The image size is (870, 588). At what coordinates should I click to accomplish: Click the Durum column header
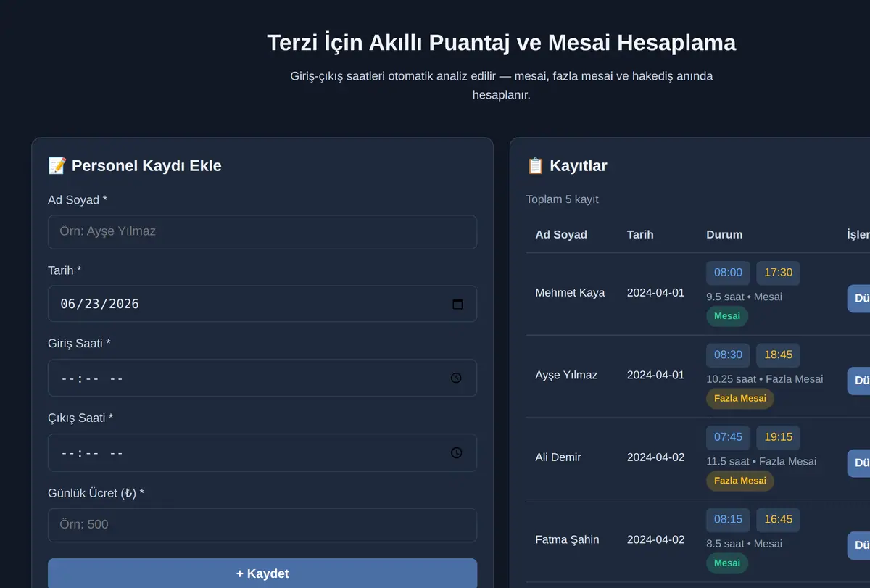[724, 234]
